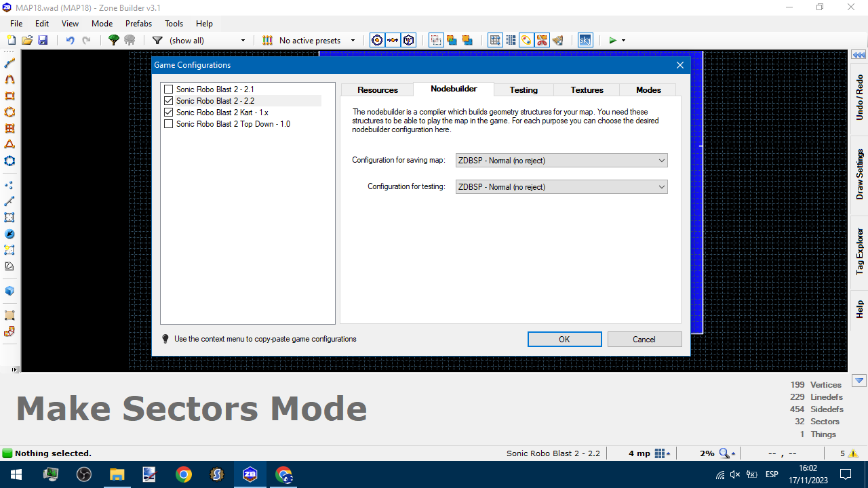Toggle the first view mode circle icon
The width and height of the screenshot is (868, 488).
377,41
